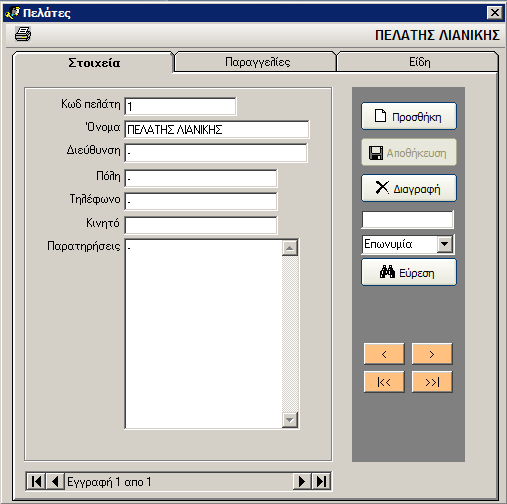507x504 pixels.
Task: Click last-record icon in bottom navigator
Action: coord(321,481)
